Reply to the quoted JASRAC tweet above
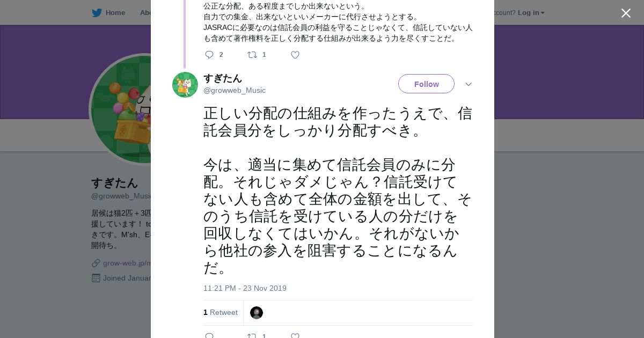Screen dimensions: 644x338 tap(209, 55)
